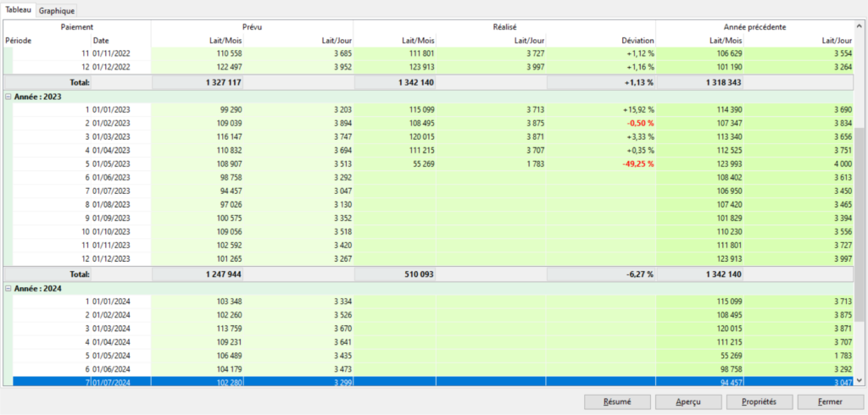Viewport: 868px width, 415px height.
Task: Select the Tableau tab
Action: (x=19, y=10)
